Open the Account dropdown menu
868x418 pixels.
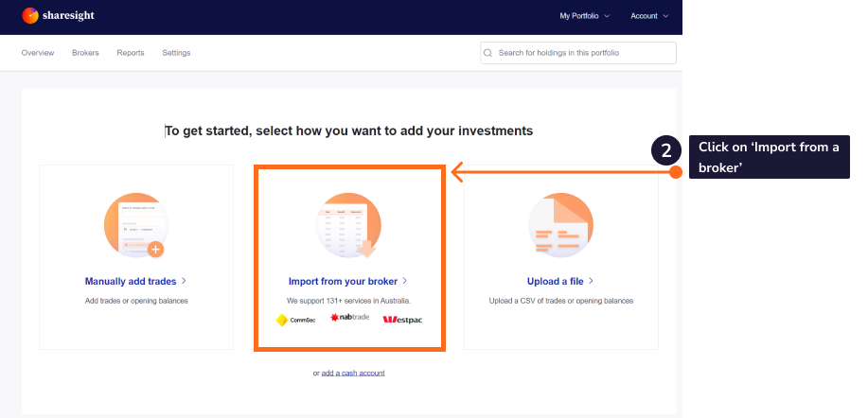[x=649, y=16]
